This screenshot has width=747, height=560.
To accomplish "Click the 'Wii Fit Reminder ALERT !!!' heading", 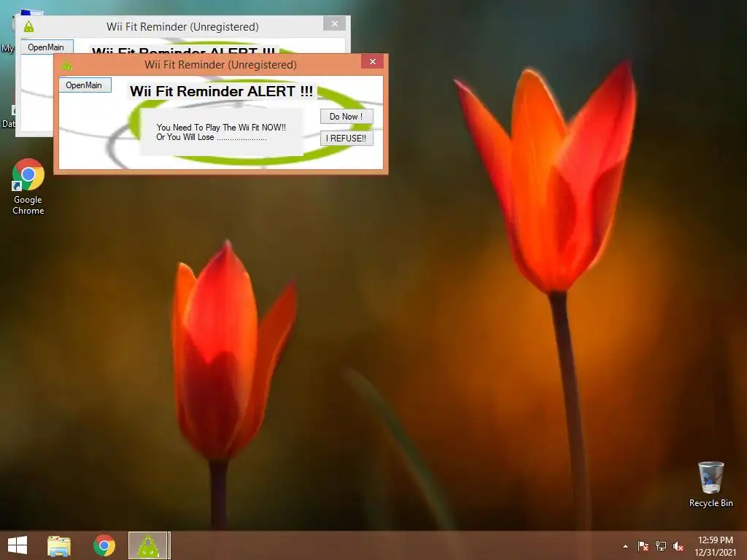I will point(222,91).
